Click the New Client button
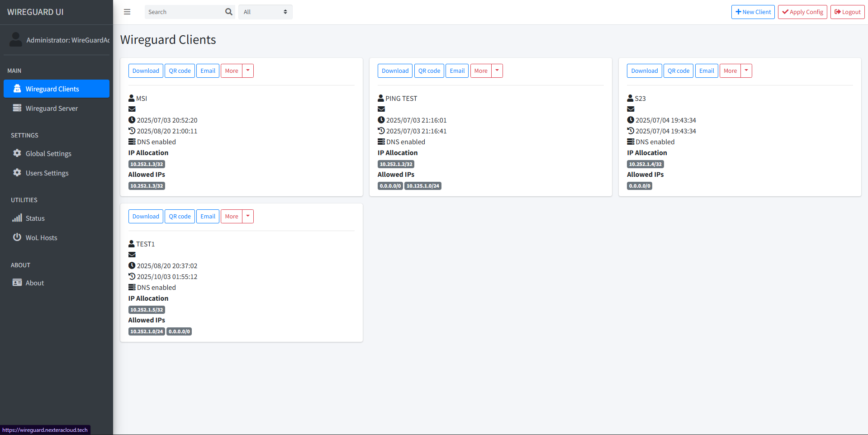Image resolution: width=868 pixels, height=435 pixels. pos(753,12)
